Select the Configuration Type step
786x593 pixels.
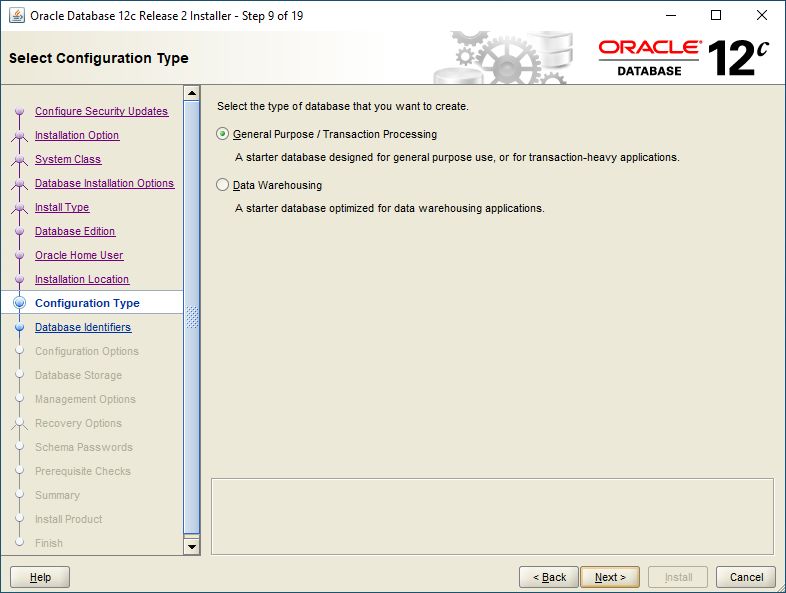coord(87,303)
